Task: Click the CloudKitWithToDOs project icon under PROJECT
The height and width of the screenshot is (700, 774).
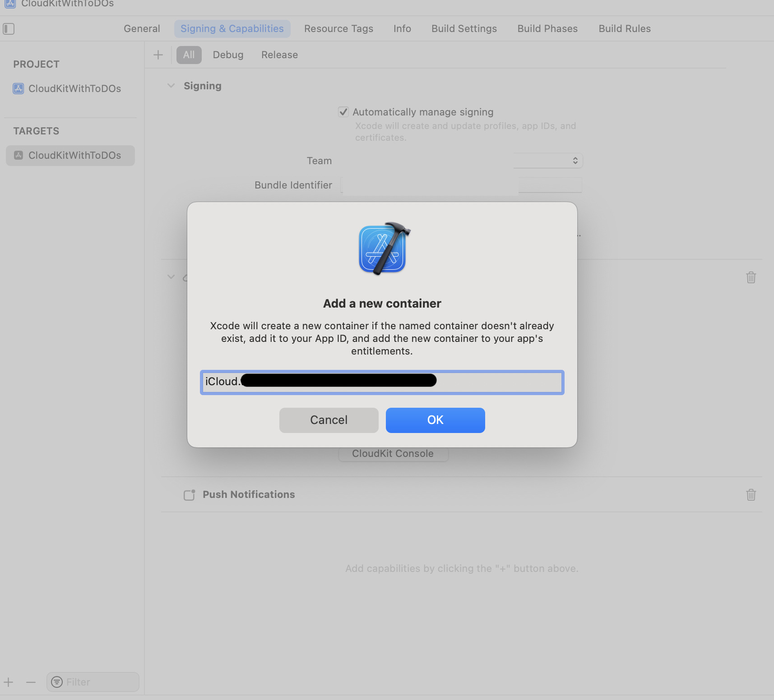Action: click(18, 88)
